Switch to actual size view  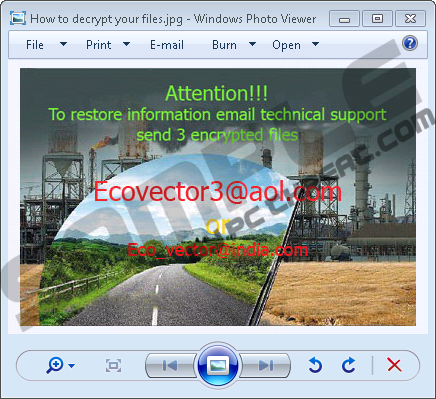pyautogui.click(x=113, y=366)
